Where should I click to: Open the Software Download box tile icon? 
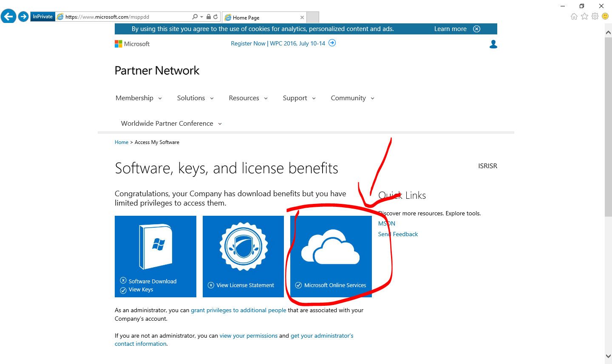click(156, 247)
